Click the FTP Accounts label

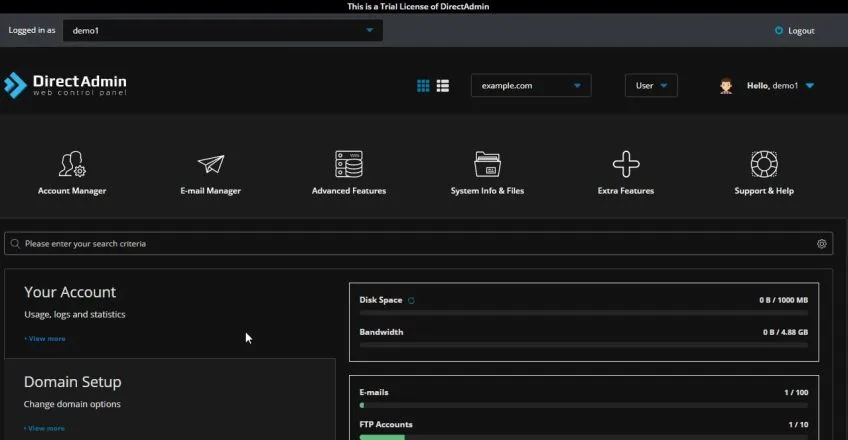[x=386, y=424]
